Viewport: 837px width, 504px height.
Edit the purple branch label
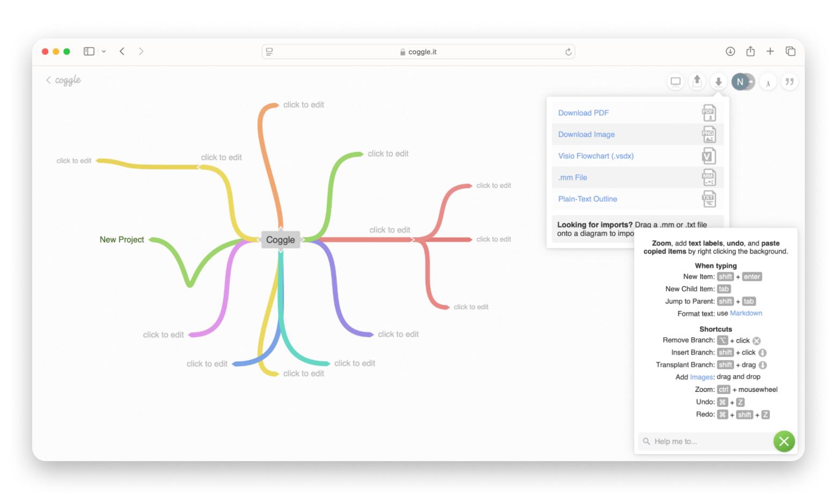tap(398, 334)
